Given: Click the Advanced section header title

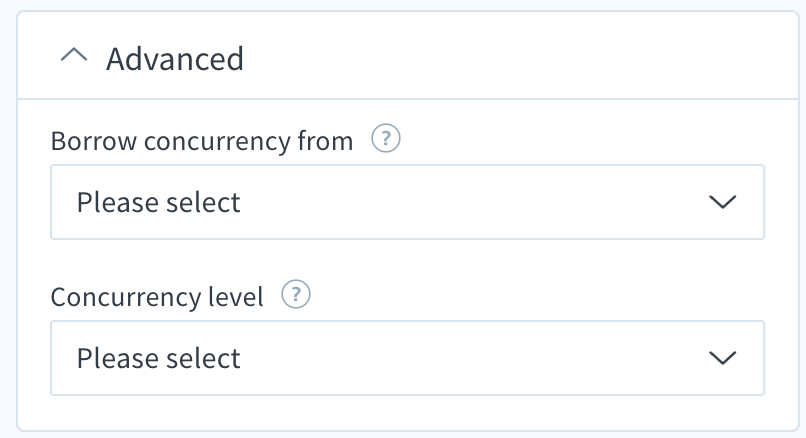Looking at the screenshot, I should coord(175,59).
